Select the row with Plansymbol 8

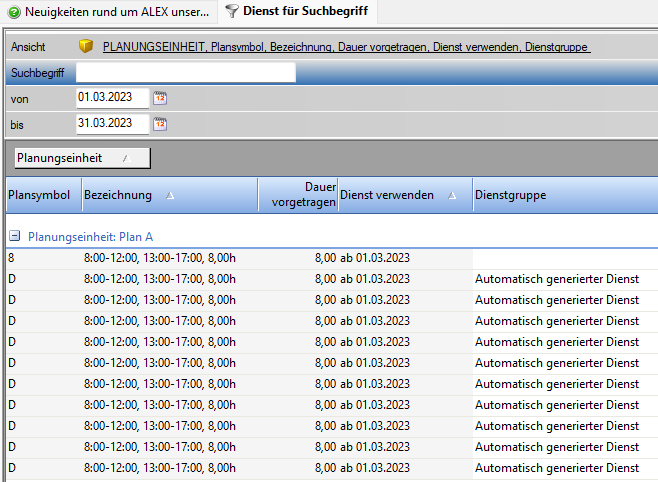click(200, 258)
